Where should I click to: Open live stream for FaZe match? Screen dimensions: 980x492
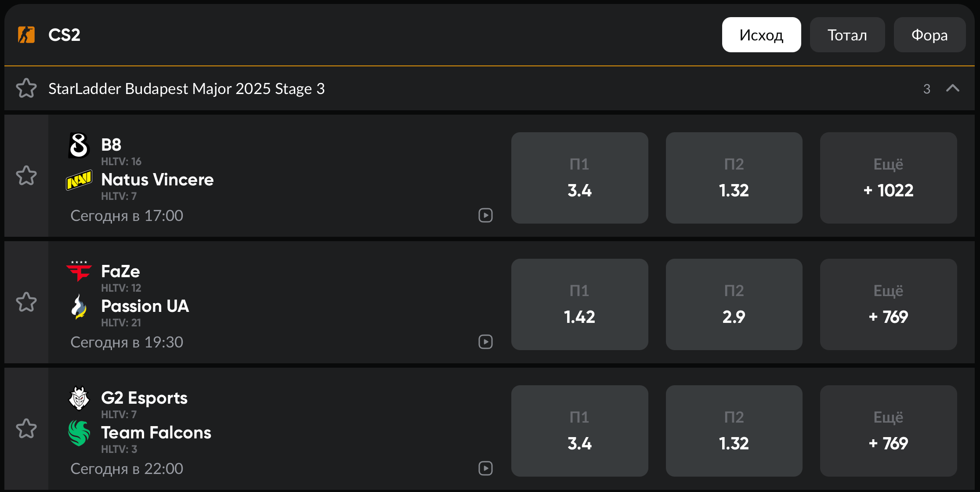pos(485,342)
